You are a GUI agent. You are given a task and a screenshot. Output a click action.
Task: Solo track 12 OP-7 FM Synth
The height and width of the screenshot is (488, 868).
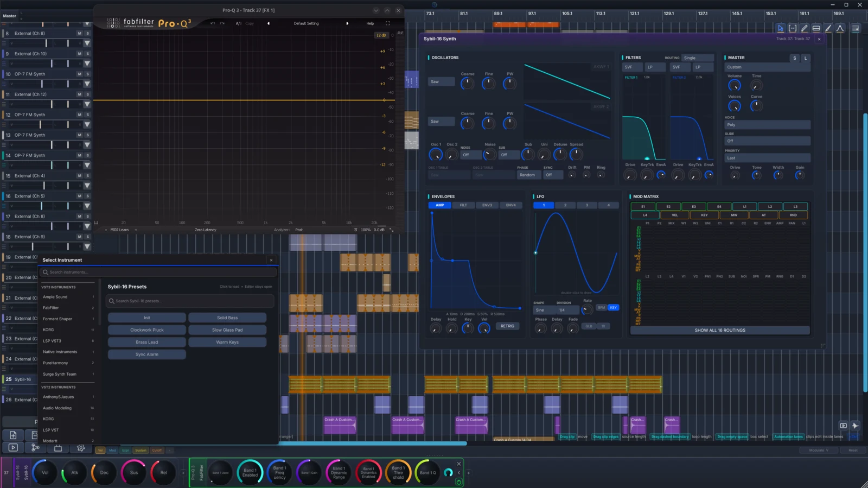pyautogui.click(x=87, y=115)
